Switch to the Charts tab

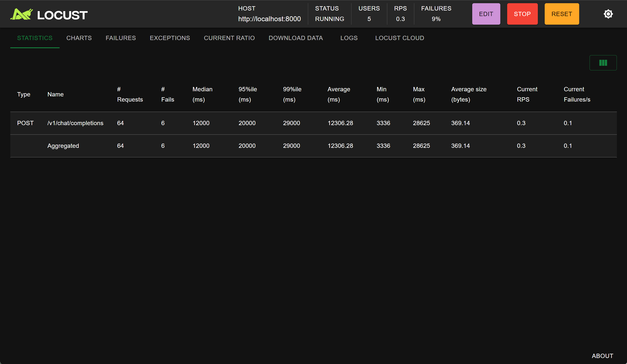pos(79,38)
